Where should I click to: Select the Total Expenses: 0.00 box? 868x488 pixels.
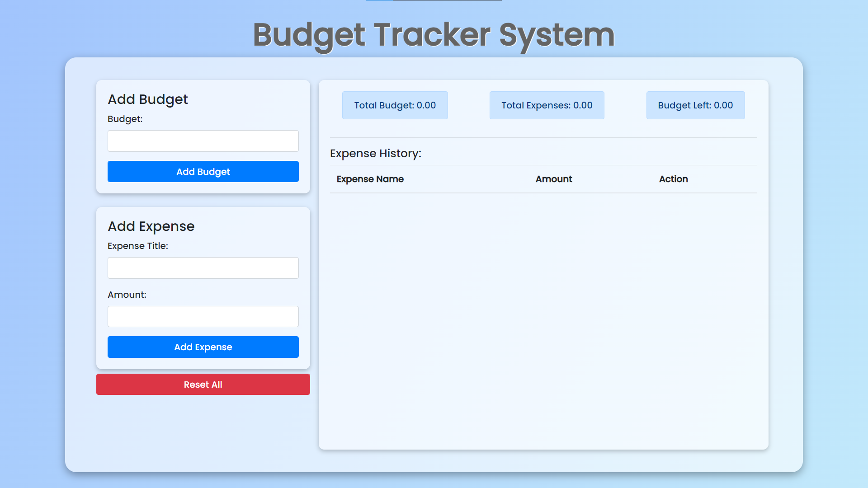pos(547,105)
